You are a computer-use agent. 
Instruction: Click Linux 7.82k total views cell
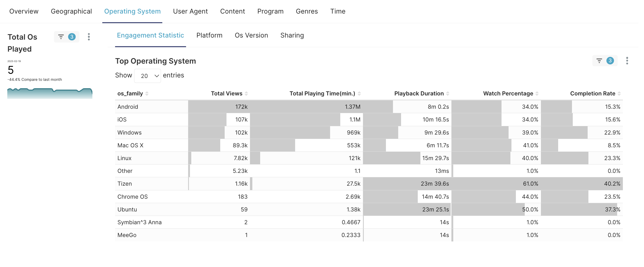pos(219,158)
